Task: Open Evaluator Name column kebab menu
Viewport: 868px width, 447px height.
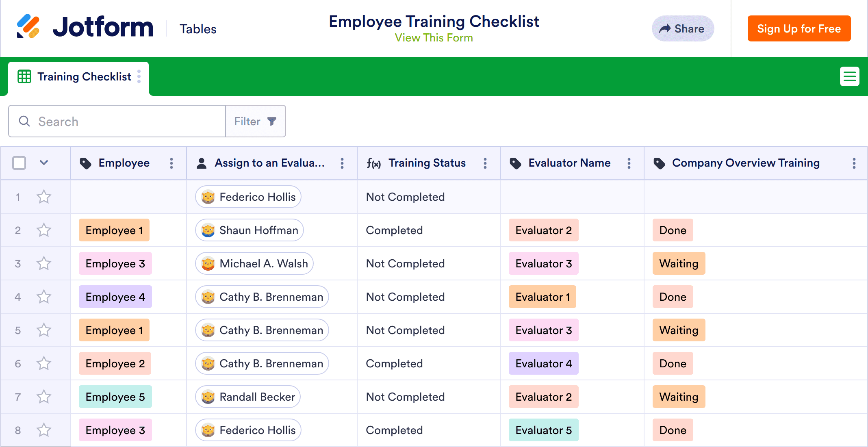Action: coord(629,163)
